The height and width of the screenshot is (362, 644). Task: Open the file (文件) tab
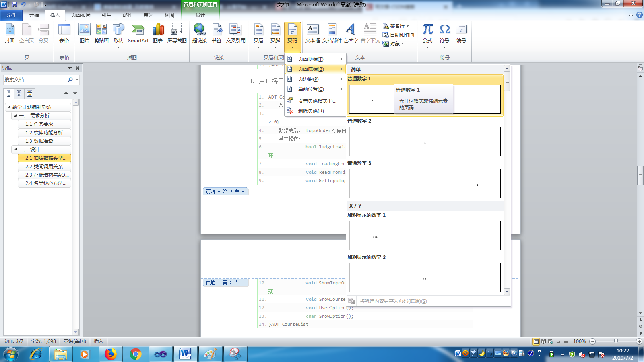[x=11, y=15]
